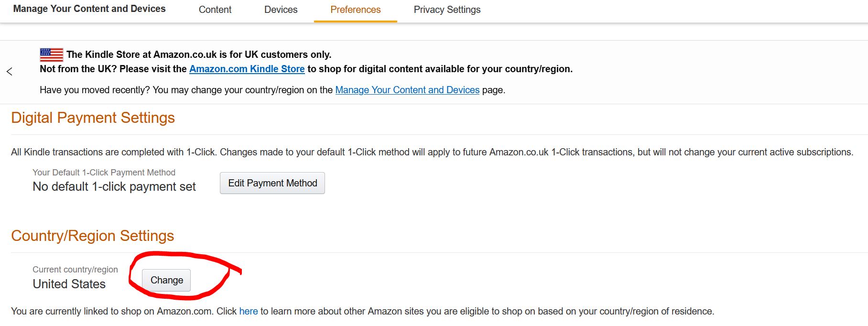Click the 'United States' country text
The width and height of the screenshot is (868, 326).
(69, 283)
